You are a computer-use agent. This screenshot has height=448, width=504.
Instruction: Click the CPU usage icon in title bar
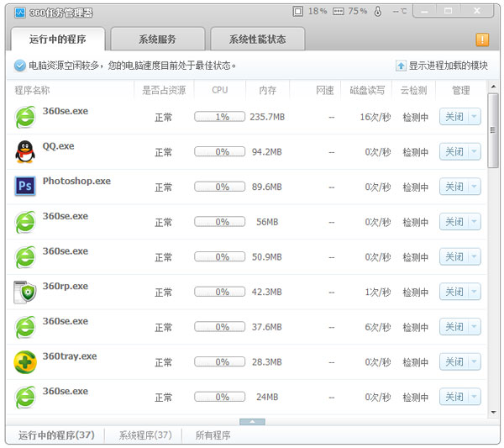(x=298, y=12)
